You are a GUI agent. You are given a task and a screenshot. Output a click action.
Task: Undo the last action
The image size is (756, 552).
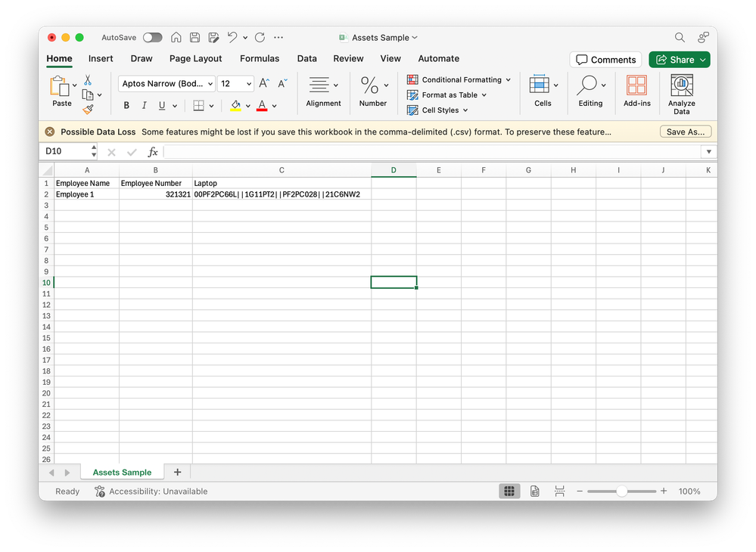click(234, 37)
